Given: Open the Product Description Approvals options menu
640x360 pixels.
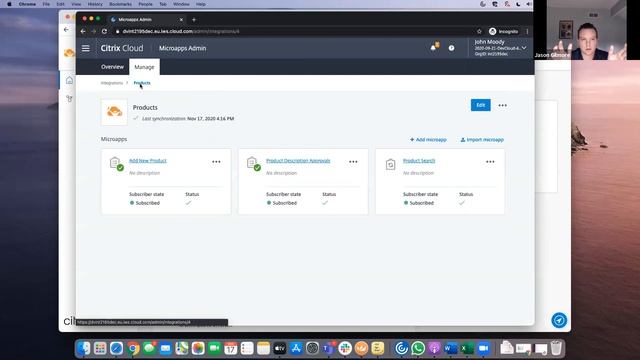Looking at the screenshot, I should 353,162.
